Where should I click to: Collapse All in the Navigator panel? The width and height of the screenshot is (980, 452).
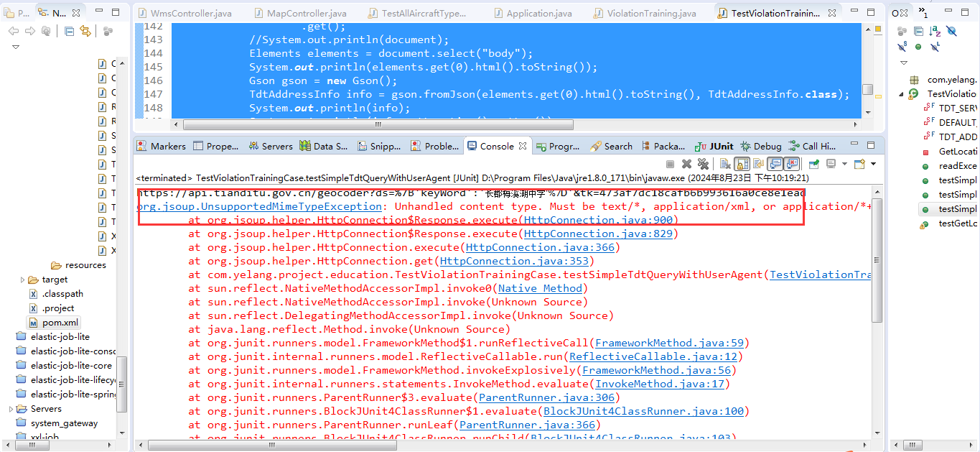point(69,31)
